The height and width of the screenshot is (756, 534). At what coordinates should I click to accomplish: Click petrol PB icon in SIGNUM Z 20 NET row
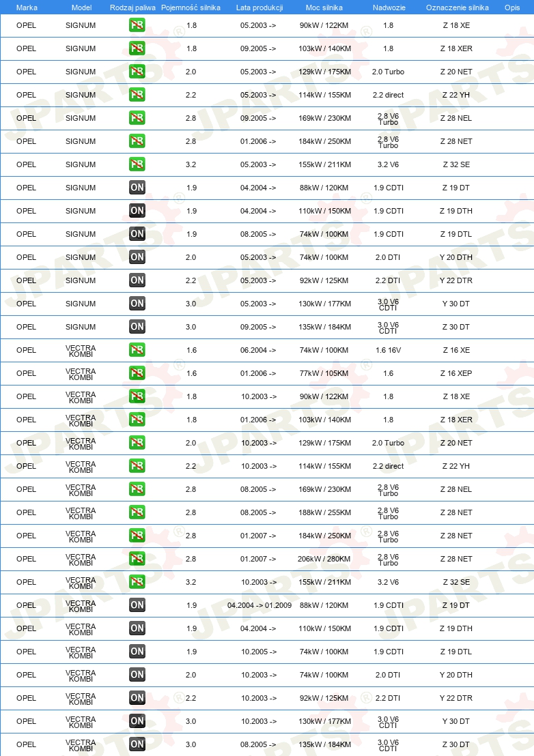point(137,72)
